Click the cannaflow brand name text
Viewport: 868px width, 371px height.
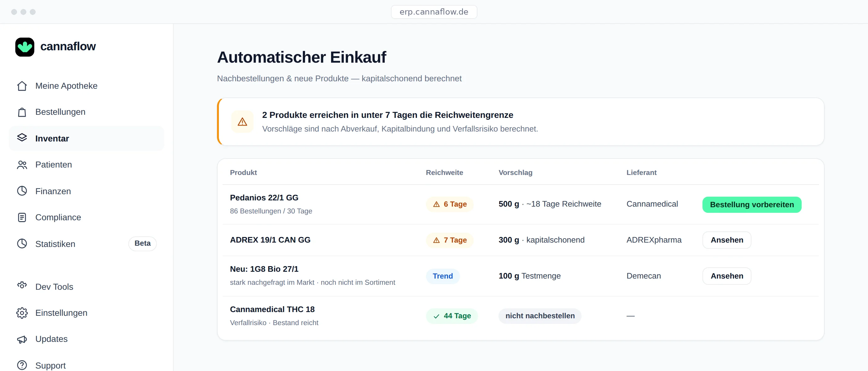point(68,47)
